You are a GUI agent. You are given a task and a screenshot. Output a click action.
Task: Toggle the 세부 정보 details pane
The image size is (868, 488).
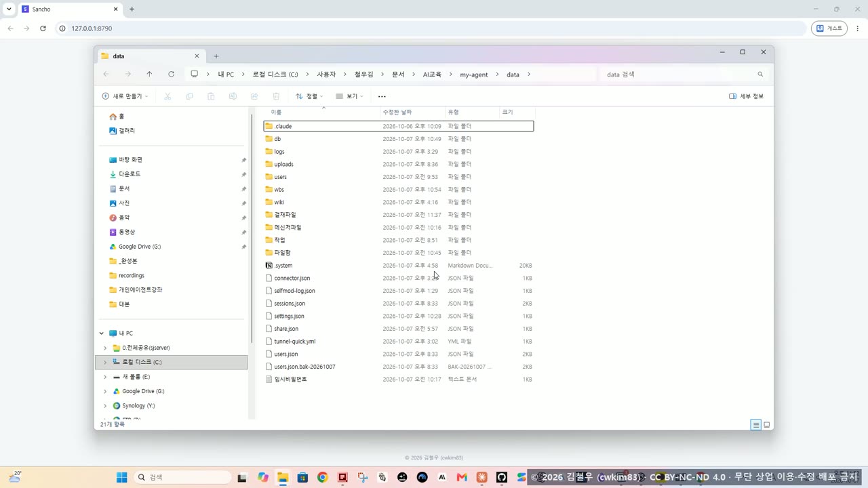746,96
